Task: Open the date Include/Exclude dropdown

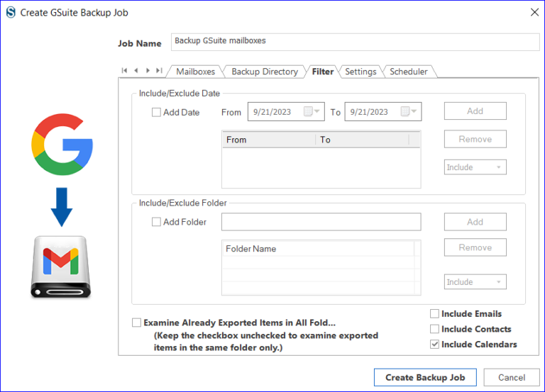Action: pos(475,167)
